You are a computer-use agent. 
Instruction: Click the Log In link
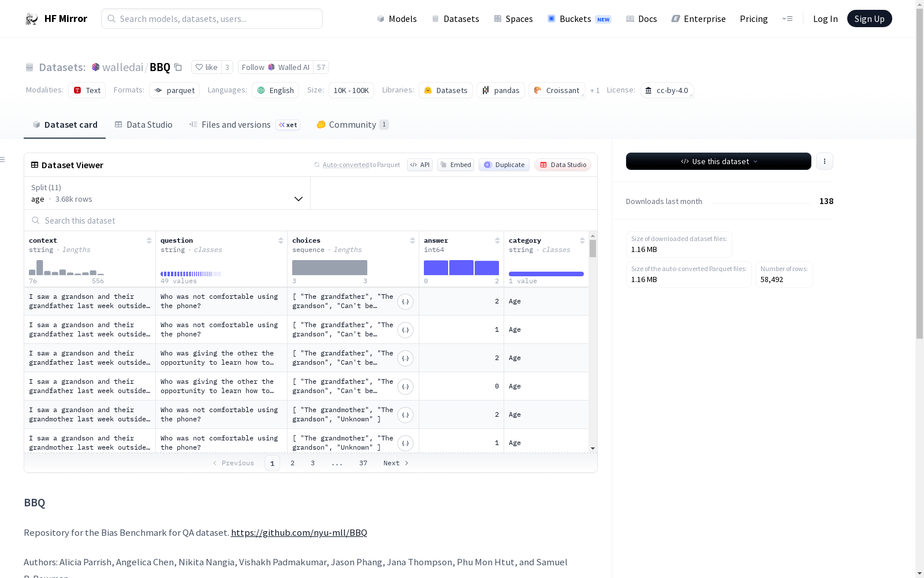click(x=825, y=18)
